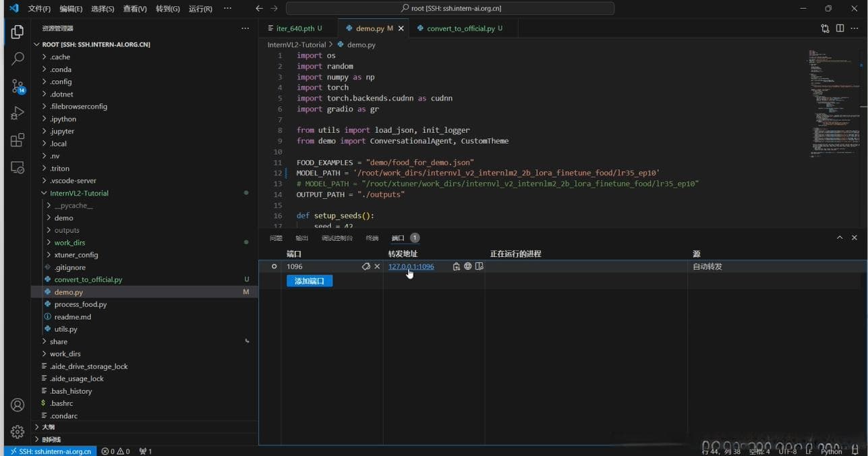The width and height of the screenshot is (868, 456).
Task: Click the open changes icon in editor toolbar
Action: click(825, 28)
